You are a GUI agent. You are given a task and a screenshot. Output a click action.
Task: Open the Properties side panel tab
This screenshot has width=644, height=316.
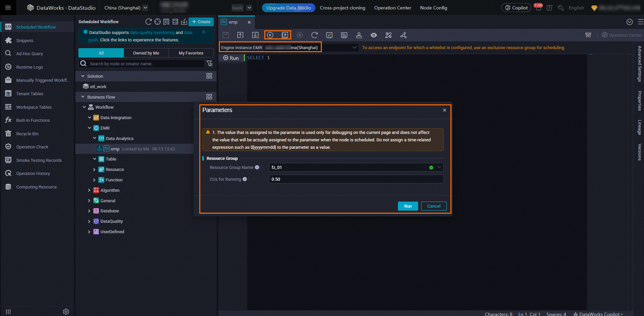tap(640, 101)
